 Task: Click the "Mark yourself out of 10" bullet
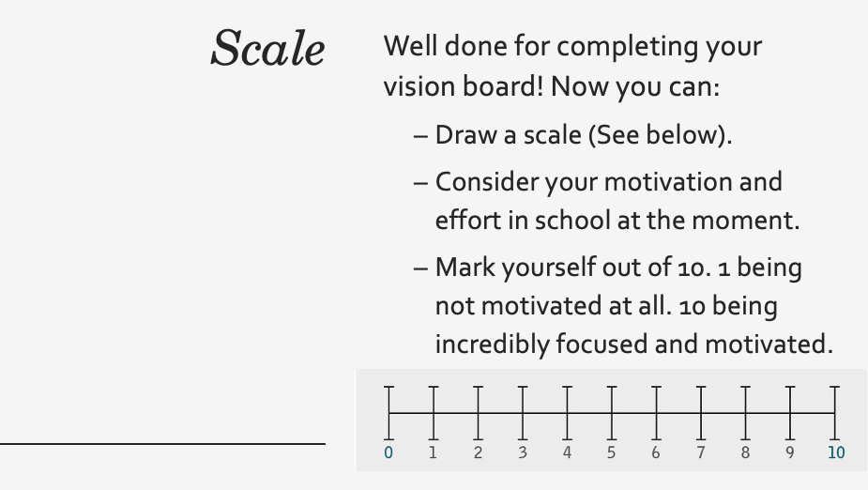617,268
